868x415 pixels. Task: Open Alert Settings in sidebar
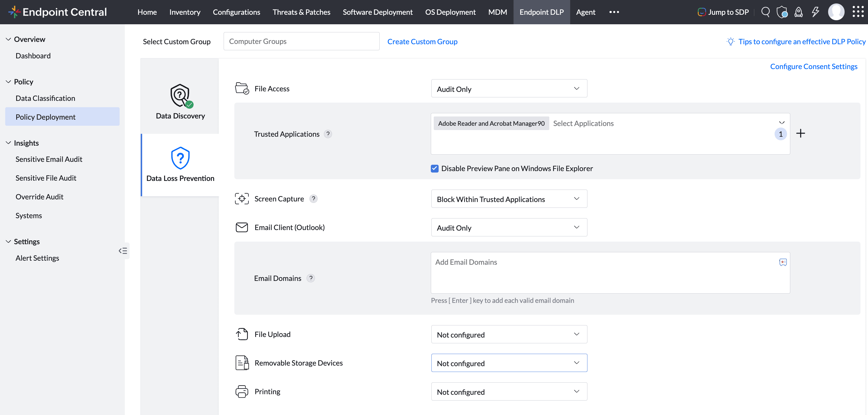(37, 258)
